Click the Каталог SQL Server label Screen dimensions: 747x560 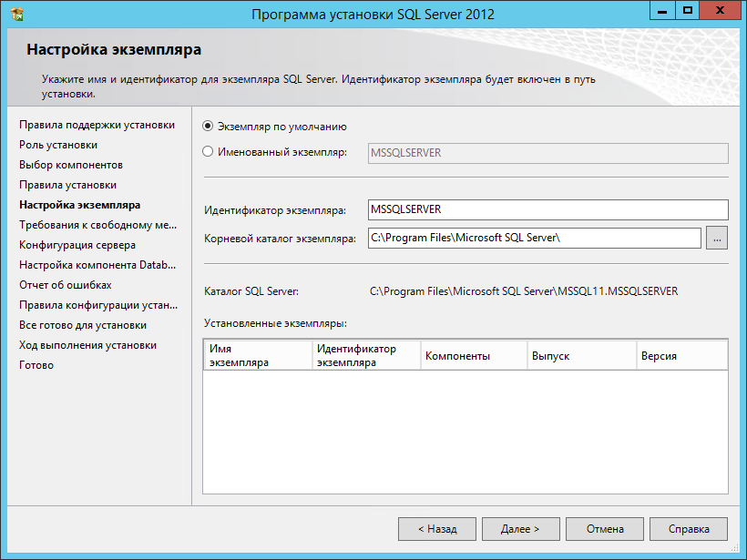point(251,291)
